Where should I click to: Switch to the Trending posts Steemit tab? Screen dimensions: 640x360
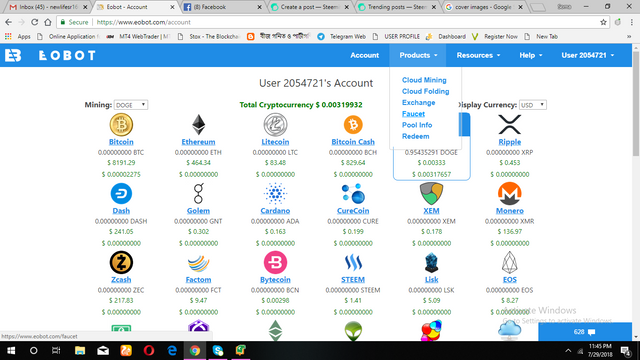tap(398, 7)
